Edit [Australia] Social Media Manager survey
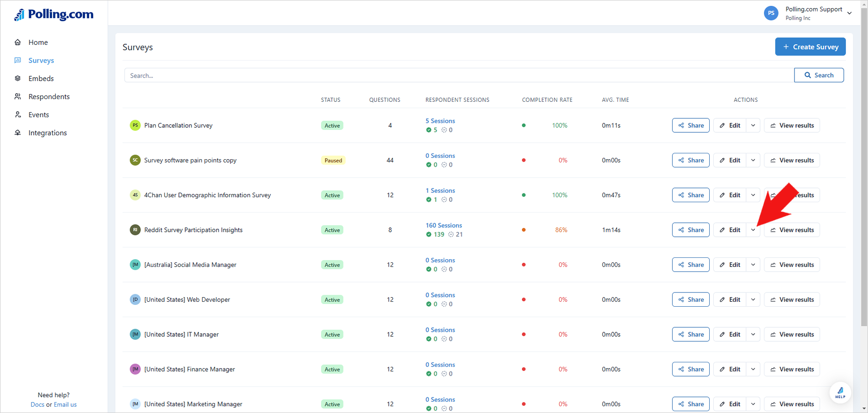This screenshot has height=413, width=868. coord(730,265)
